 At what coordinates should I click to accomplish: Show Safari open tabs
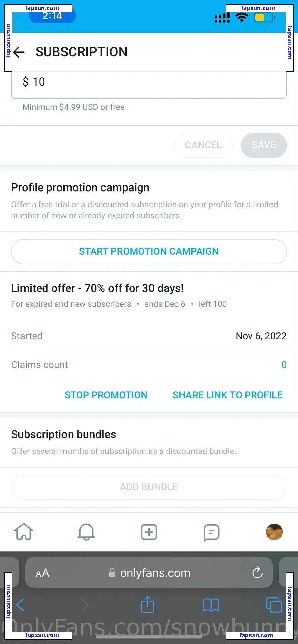point(274,605)
